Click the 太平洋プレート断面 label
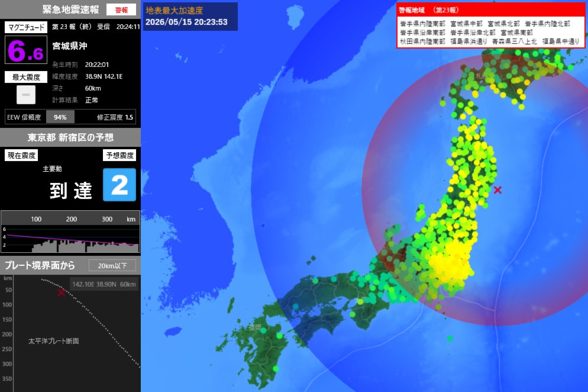 54,341
